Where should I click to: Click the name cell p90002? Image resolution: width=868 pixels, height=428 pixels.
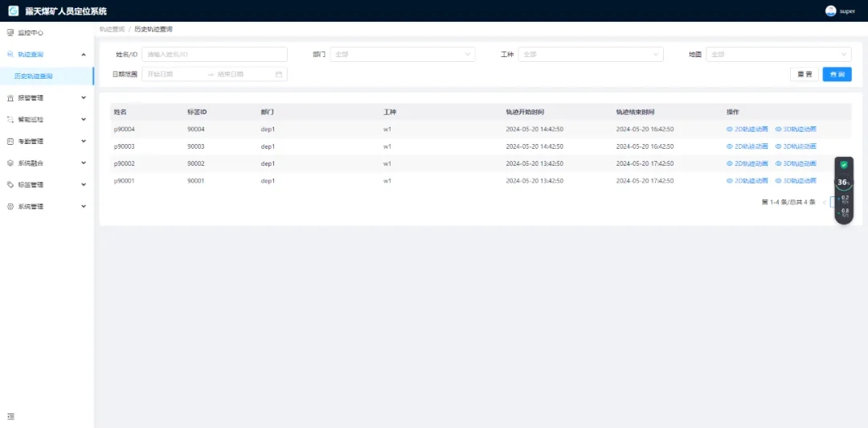(x=125, y=163)
